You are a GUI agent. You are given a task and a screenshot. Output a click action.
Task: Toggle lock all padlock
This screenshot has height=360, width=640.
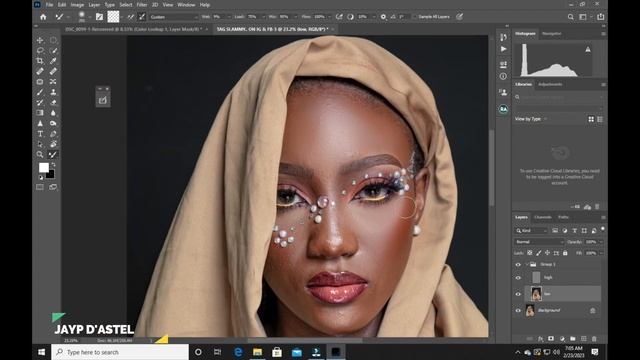click(x=565, y=253)
